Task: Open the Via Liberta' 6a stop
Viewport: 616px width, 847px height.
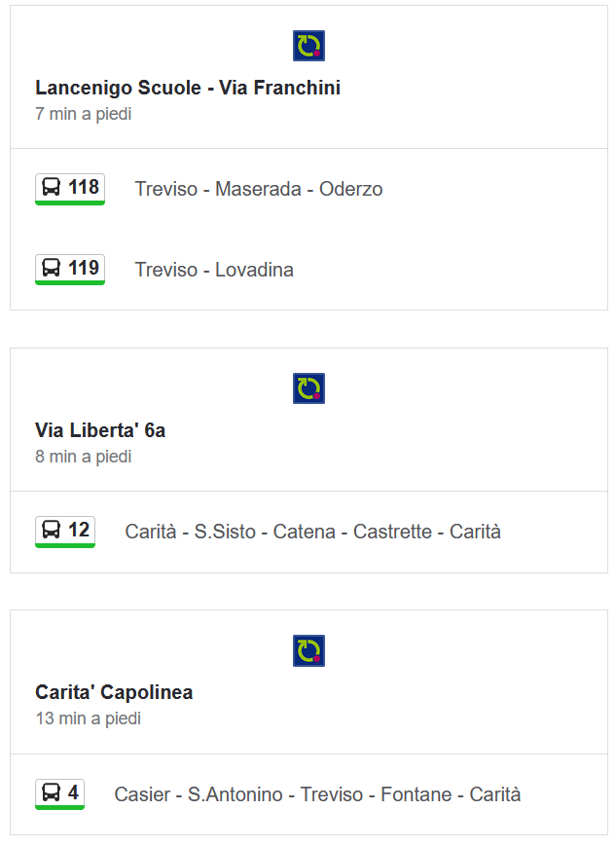Action: tap(100, 430)
